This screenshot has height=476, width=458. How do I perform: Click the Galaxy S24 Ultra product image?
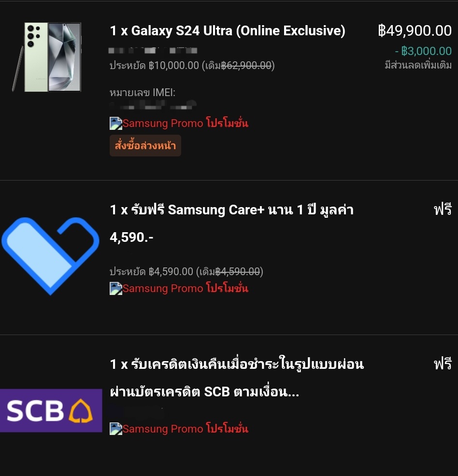47,56
